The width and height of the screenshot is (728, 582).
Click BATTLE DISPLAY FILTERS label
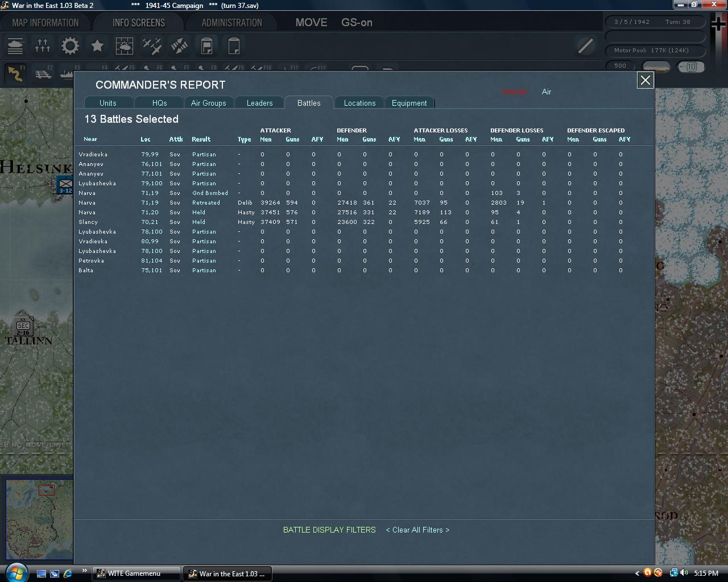point(329,530)
